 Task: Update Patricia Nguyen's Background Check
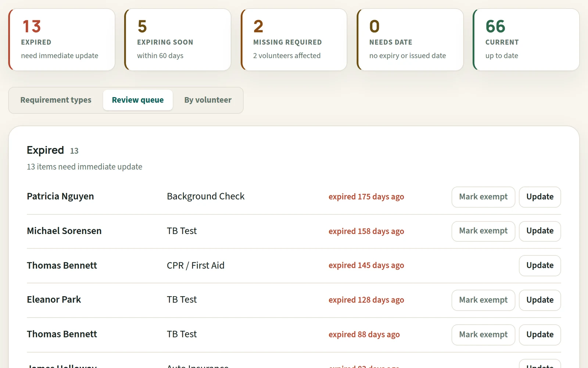[x=540, y=197]
